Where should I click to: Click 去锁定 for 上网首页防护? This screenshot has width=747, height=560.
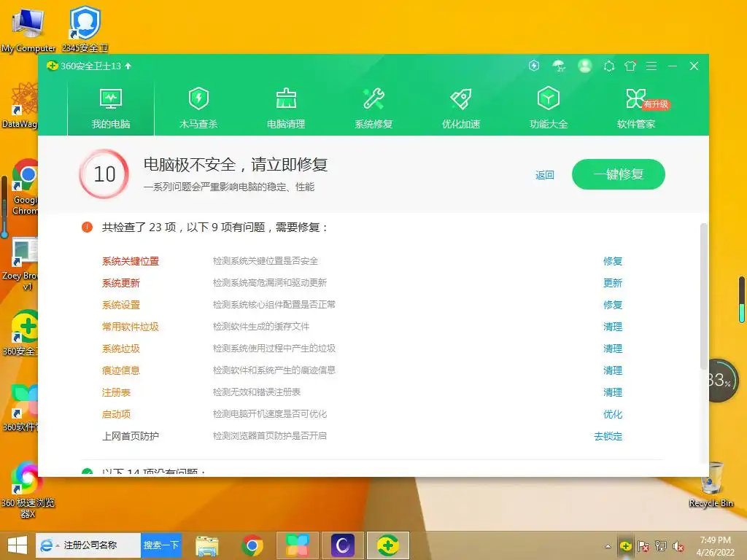[608, 436]
